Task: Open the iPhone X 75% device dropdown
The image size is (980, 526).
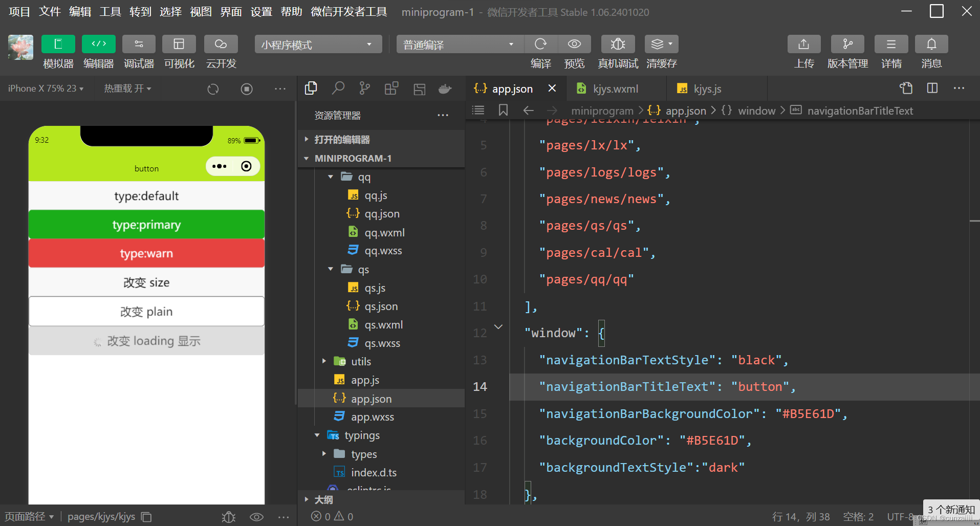Action: click(46, 89)
